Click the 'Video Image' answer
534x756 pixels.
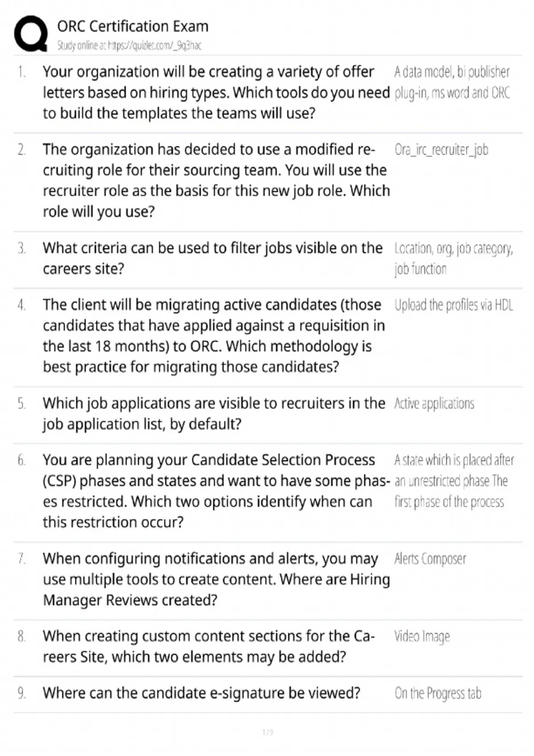422,637
